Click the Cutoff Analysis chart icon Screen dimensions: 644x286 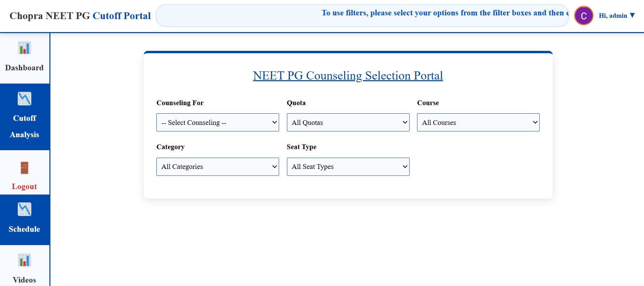point(25,99)
